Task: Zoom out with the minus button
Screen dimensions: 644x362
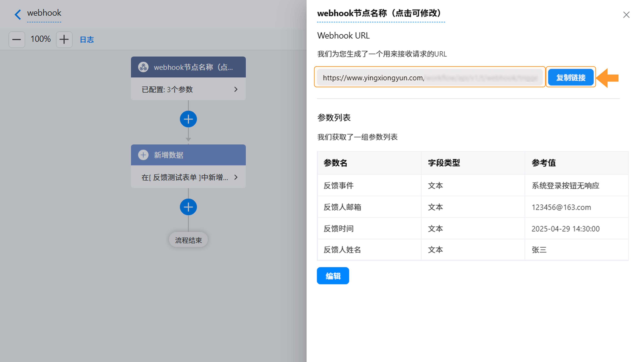Action: coord(17,40)
